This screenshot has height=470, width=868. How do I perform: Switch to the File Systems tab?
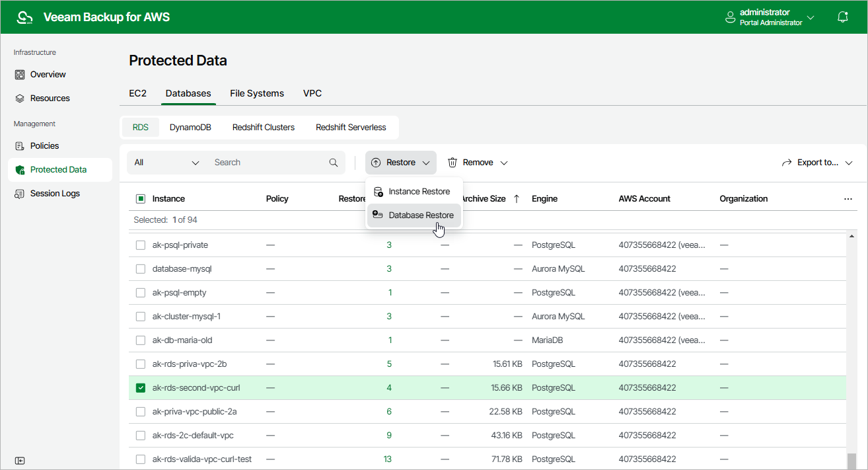click(x=257, y=93)
